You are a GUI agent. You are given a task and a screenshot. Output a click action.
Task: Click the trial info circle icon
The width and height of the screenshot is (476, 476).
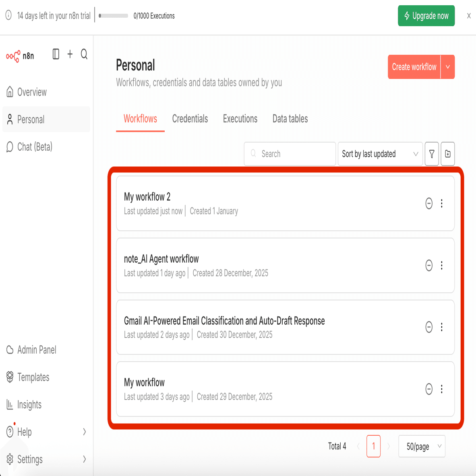(x=8, y=15)
